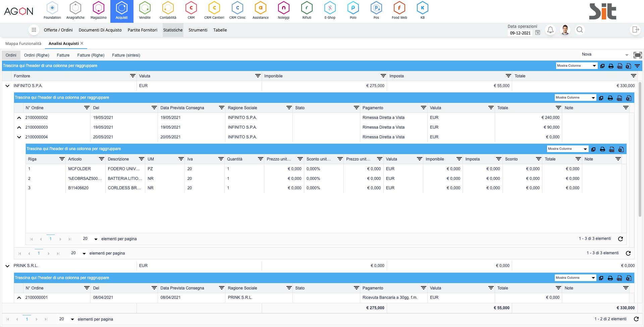Image resolution: width=644 pixels, height=327 pixels.
Task: Open the Nova theme dropdown
Action: coord(605,55)
